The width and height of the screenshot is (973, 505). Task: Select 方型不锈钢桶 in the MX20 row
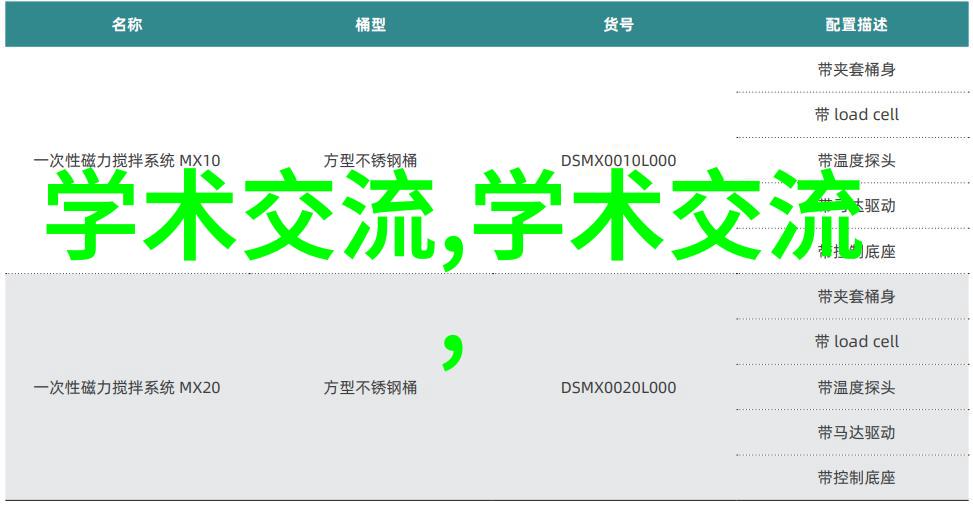370,388
